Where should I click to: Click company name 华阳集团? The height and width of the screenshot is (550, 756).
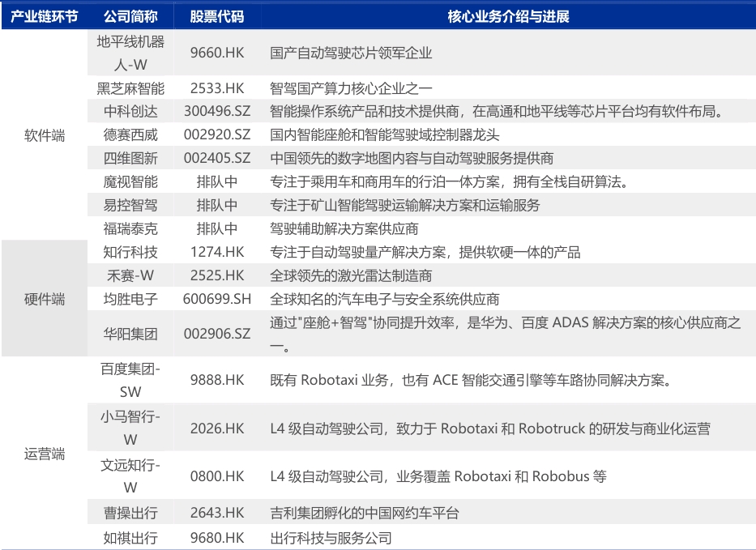click(x=130, y=334)
